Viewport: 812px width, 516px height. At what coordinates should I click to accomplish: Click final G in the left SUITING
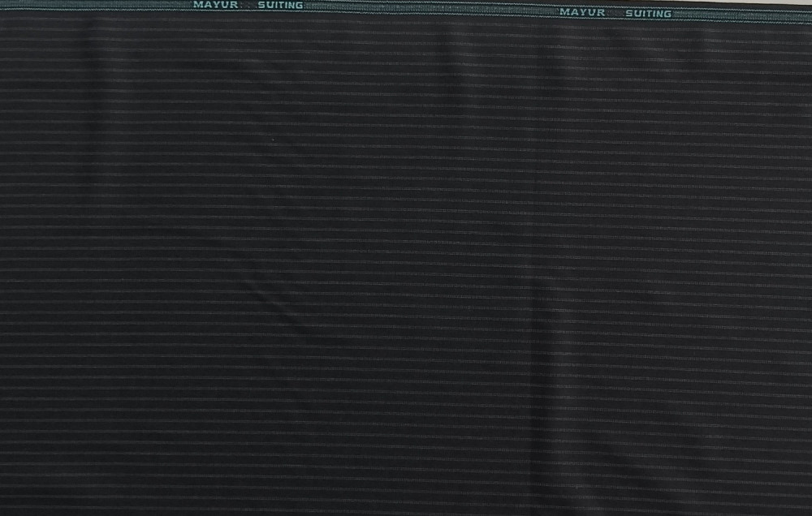299,5
